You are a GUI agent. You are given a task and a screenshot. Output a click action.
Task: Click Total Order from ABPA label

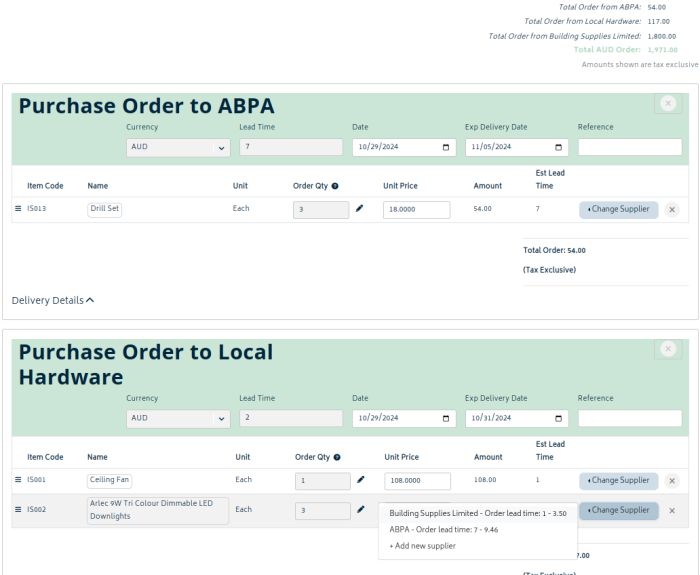pos(600,7)
